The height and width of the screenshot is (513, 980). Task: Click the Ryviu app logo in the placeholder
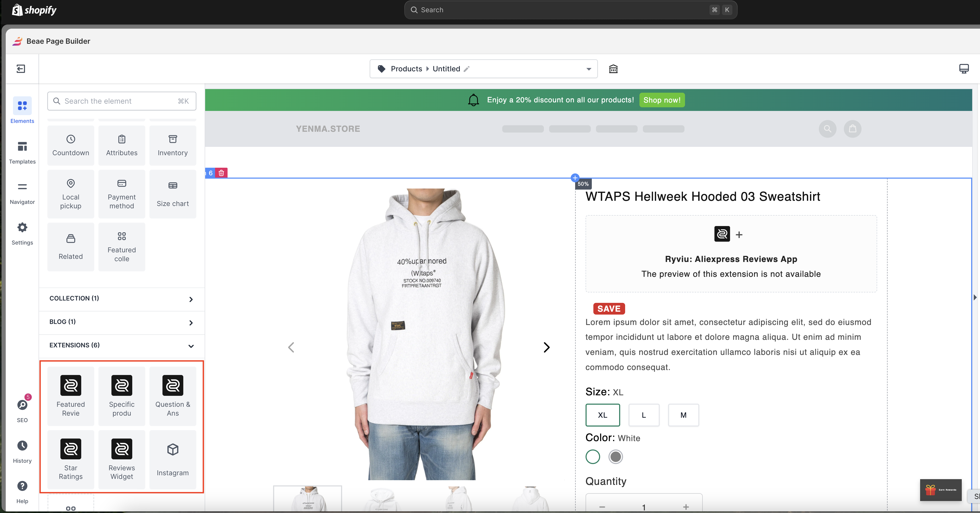point(722,234)
